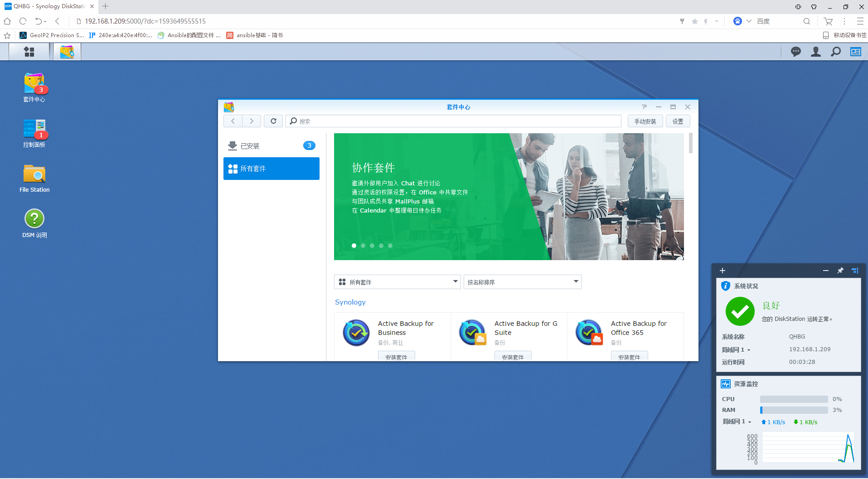Open the 所有套件 category dropdown
Image resolution: width=868 pixels, height=479 pixels.
click(x=398, y=282)
